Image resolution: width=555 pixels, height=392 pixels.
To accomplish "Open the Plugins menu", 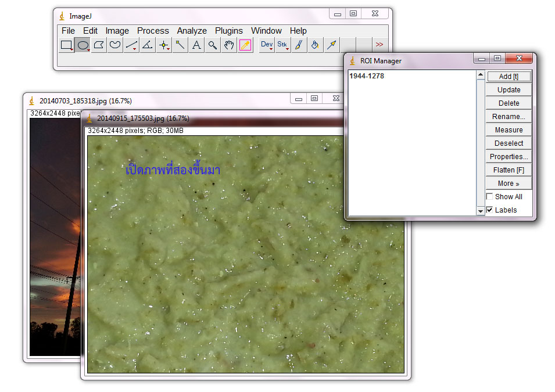I will pyautogui.click(x=228, y=30).
